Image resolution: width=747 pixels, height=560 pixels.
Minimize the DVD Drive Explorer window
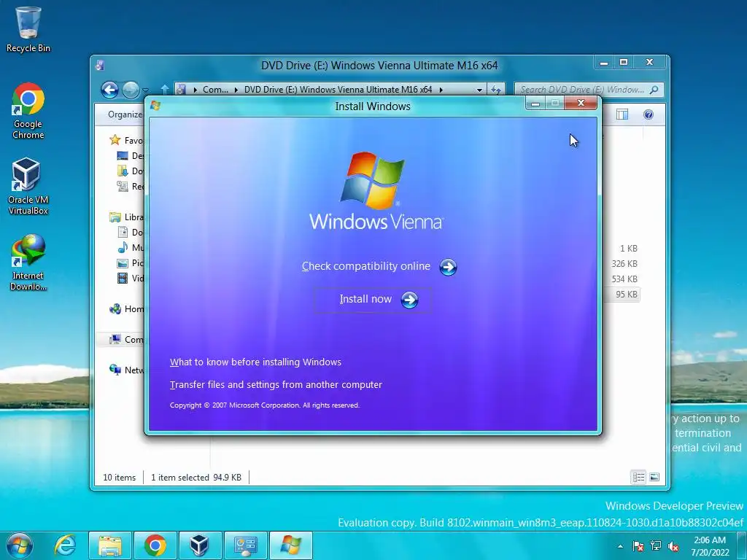(603, 63)
